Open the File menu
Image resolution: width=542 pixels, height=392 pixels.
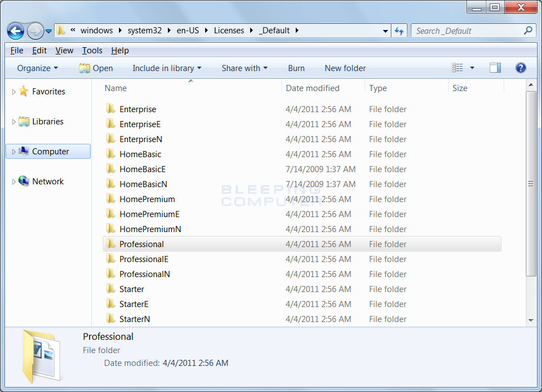click(x=17, y=51)
